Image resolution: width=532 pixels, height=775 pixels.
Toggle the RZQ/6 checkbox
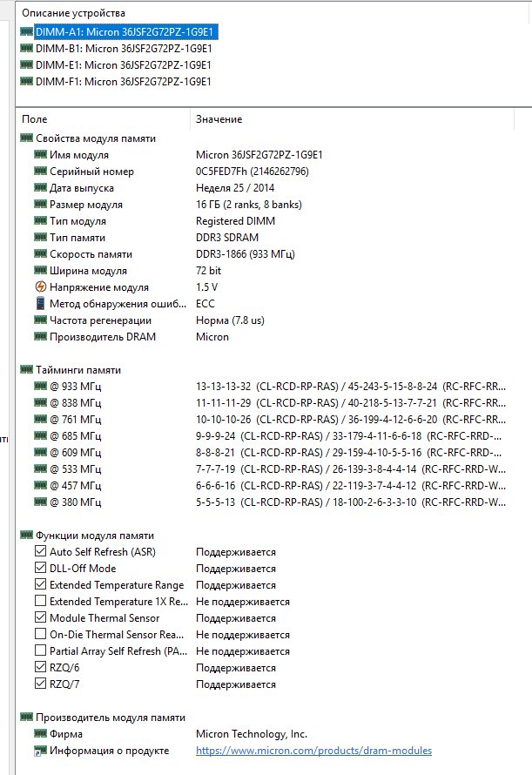pyautogui.click(x=41, y=667)
